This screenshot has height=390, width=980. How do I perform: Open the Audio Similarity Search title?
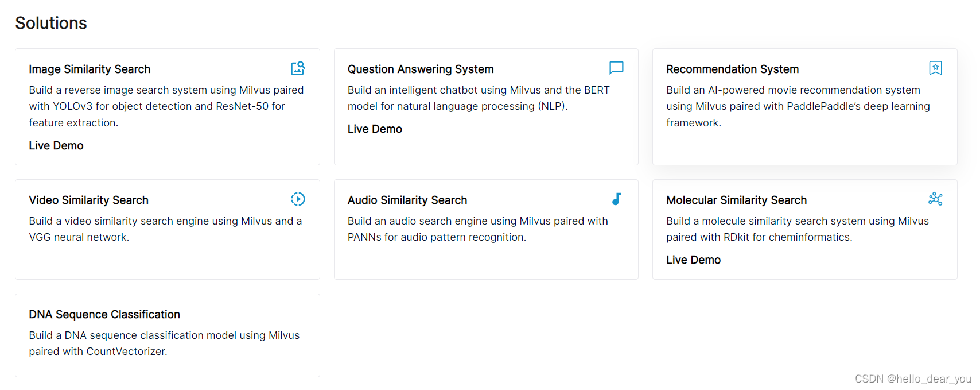(x=407, y=200)
